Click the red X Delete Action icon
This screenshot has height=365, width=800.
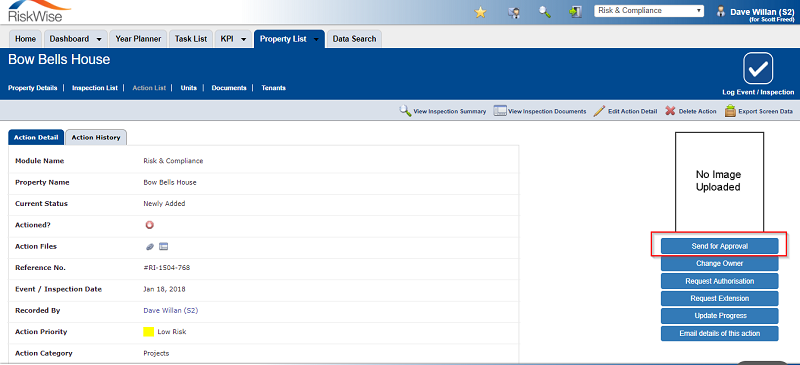(x=670, y=111)
